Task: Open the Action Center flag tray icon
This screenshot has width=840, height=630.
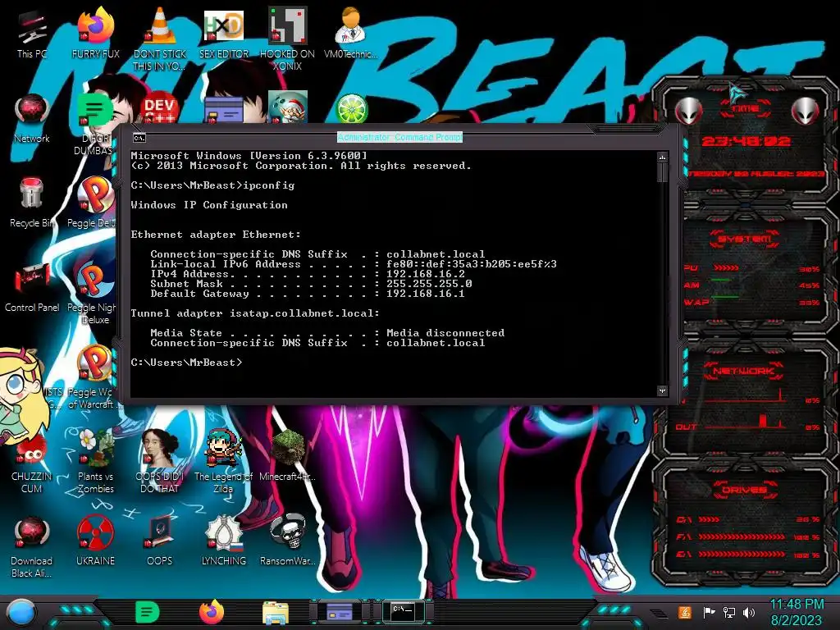Action: click(x=709, y=612)
